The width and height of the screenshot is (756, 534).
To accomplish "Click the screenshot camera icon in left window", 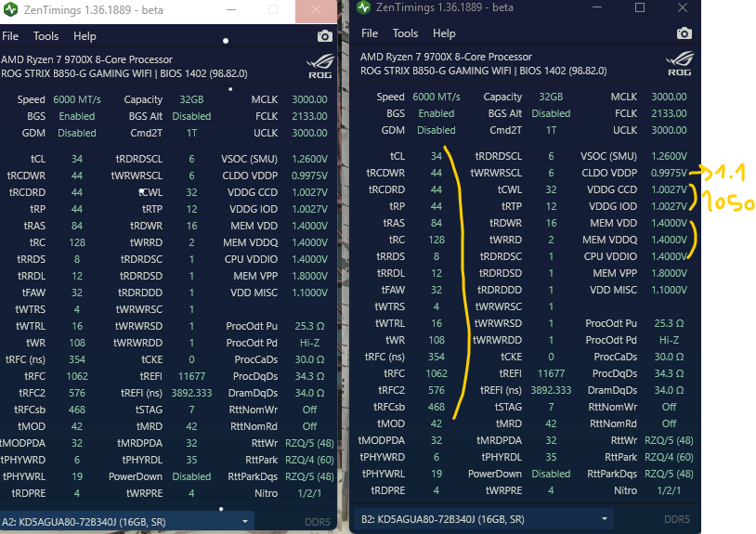I will coord(324,36).
